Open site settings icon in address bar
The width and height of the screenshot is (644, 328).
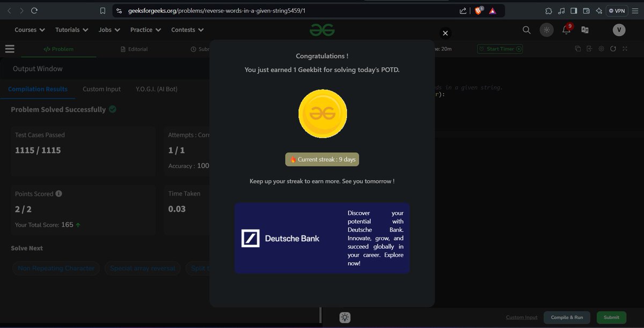119,10
